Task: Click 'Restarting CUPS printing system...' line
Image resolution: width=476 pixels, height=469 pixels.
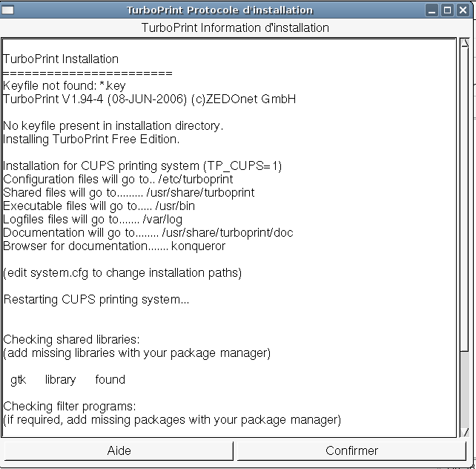Action: 96,300
